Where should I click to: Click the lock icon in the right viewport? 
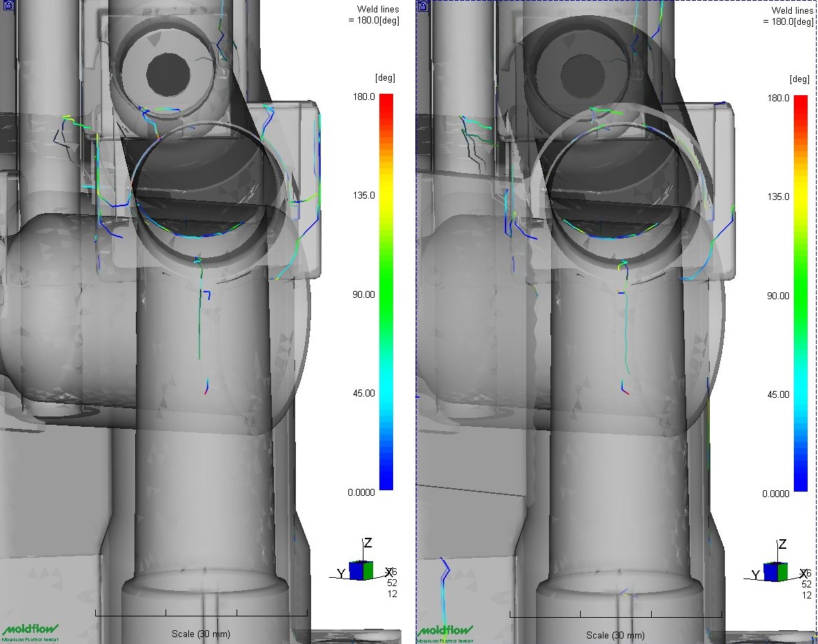click(423, 6)
